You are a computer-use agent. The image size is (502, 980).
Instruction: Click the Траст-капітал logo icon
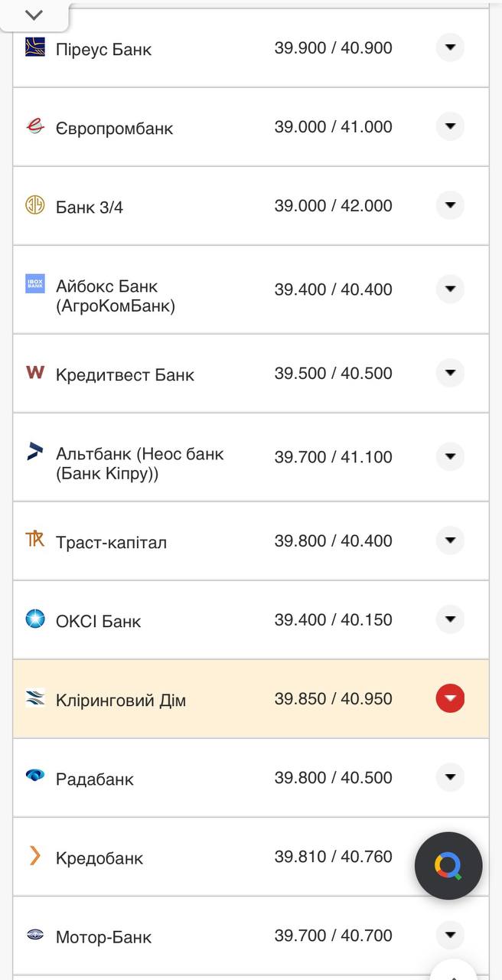(34, 541)
